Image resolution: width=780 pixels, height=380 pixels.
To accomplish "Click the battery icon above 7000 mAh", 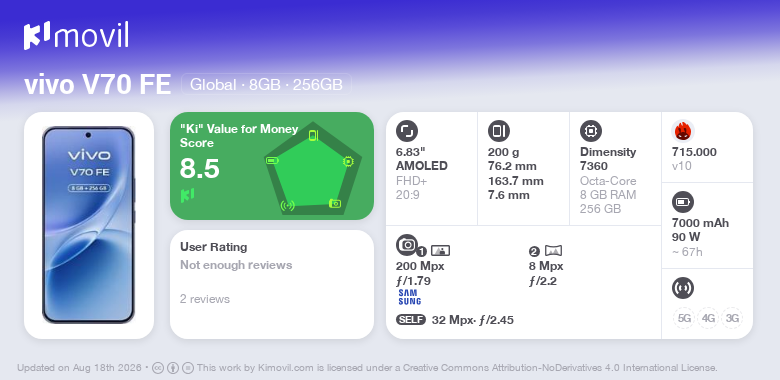I will coord(682,202).
